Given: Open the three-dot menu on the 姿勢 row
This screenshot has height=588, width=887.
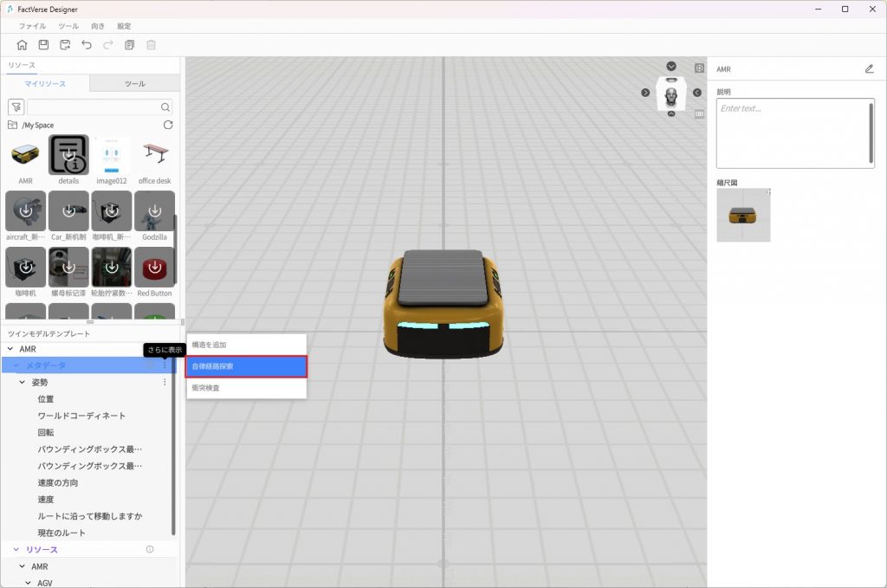Looking at the screenshot, I should pos(165,382).
